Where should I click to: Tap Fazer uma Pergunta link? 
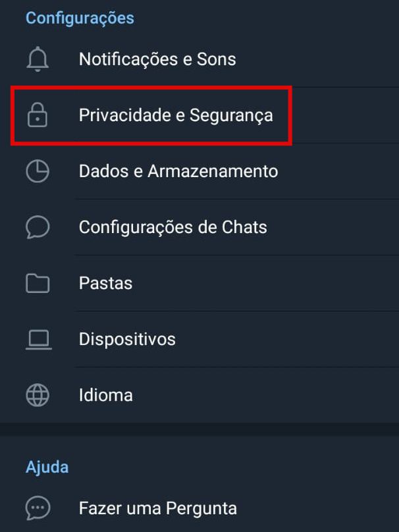tap(158, 508)
